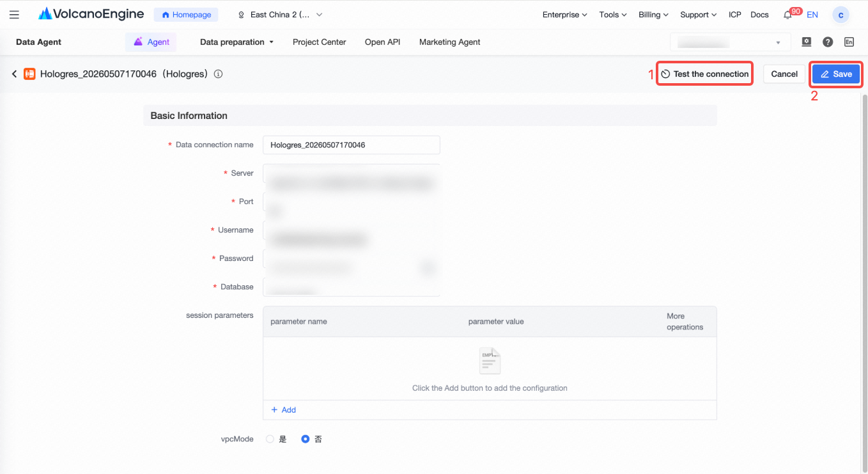The image size is (868, 474).
Task: Expand the East China 2 region dropdown
Action: [280, 15]
